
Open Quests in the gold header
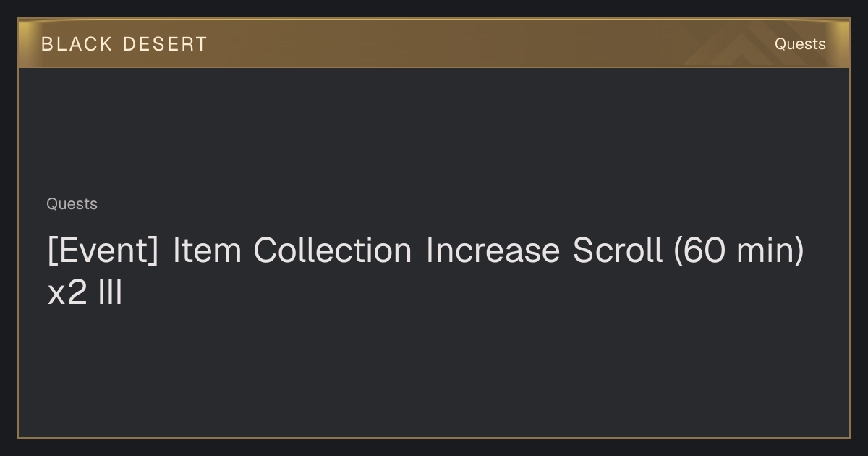pos(800,44)
